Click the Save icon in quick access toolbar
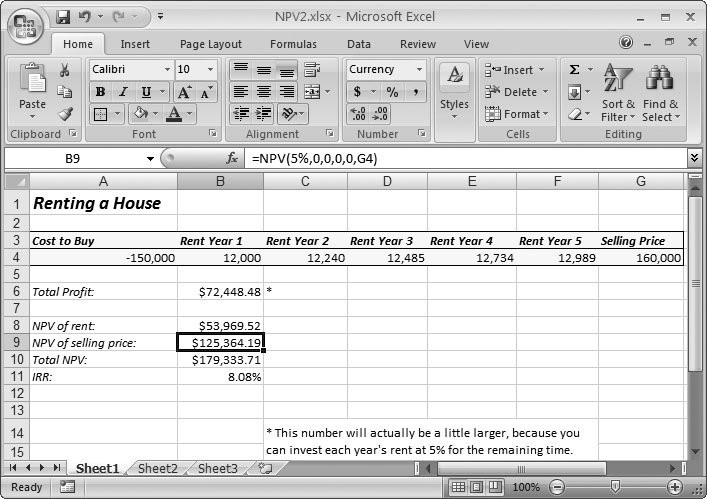The image size is (707, 499). (63, 17)
